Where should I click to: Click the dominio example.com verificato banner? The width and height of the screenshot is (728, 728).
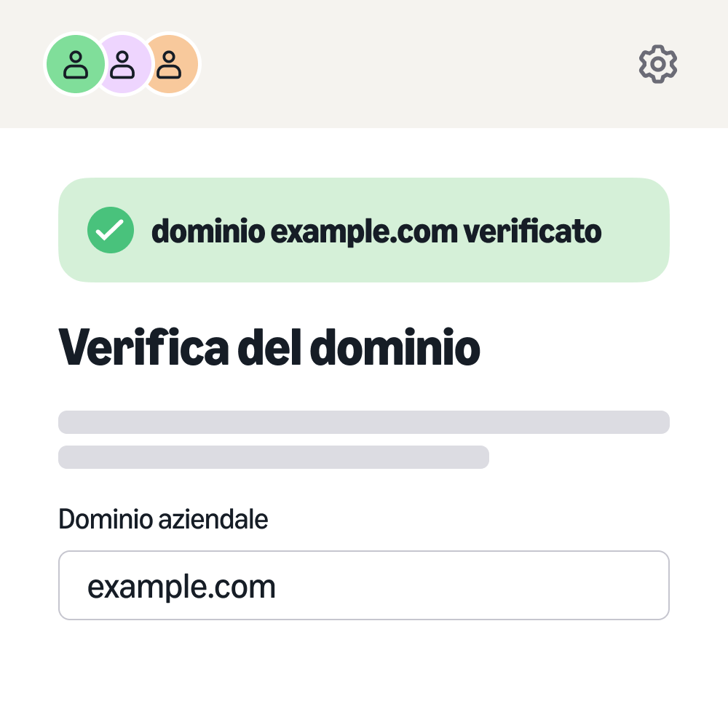(x=364, y=230)
